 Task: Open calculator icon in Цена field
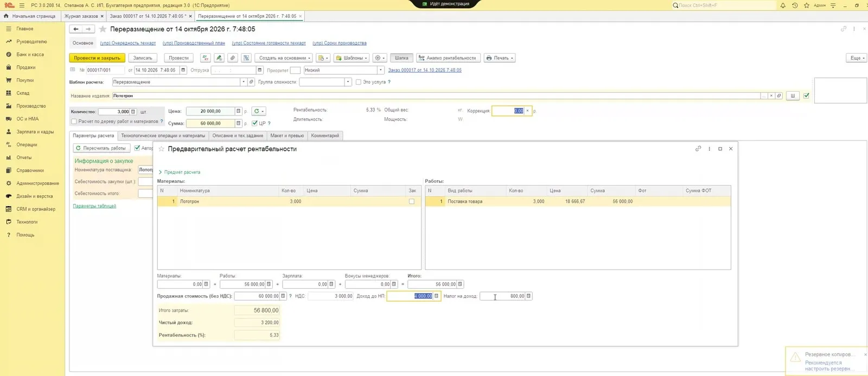click(x=238, y=111)
